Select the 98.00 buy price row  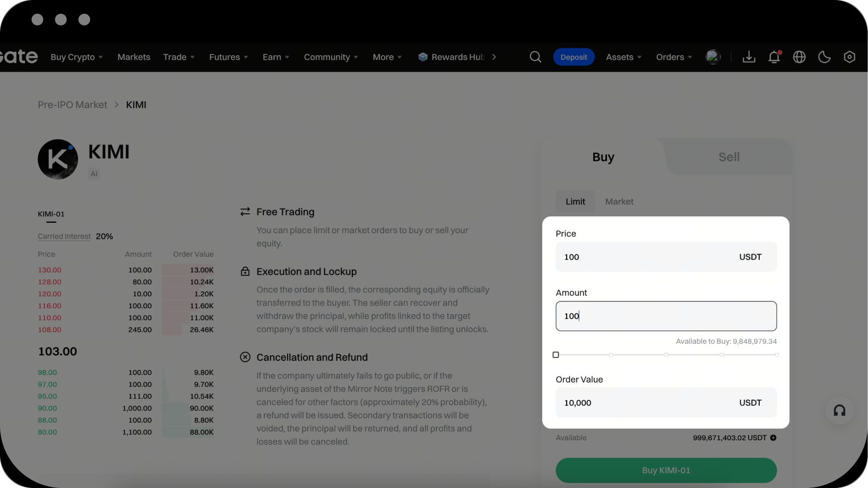click(x=126, y=373)
